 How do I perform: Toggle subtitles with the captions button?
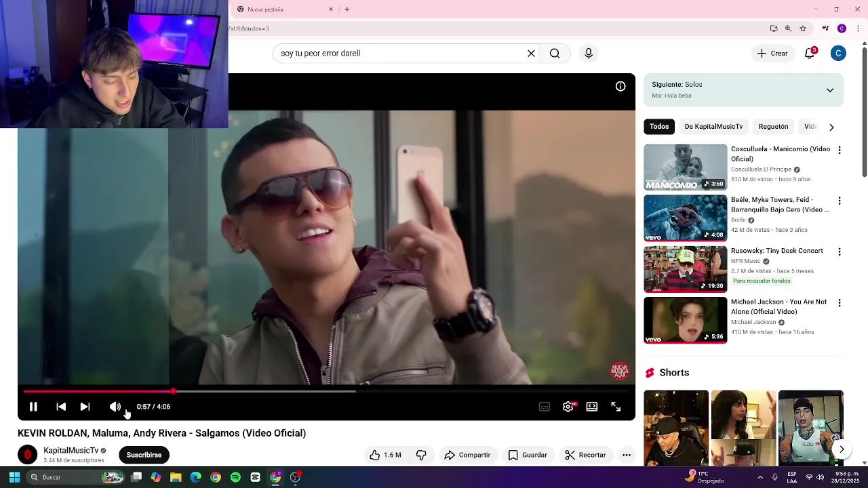[544, 407]
